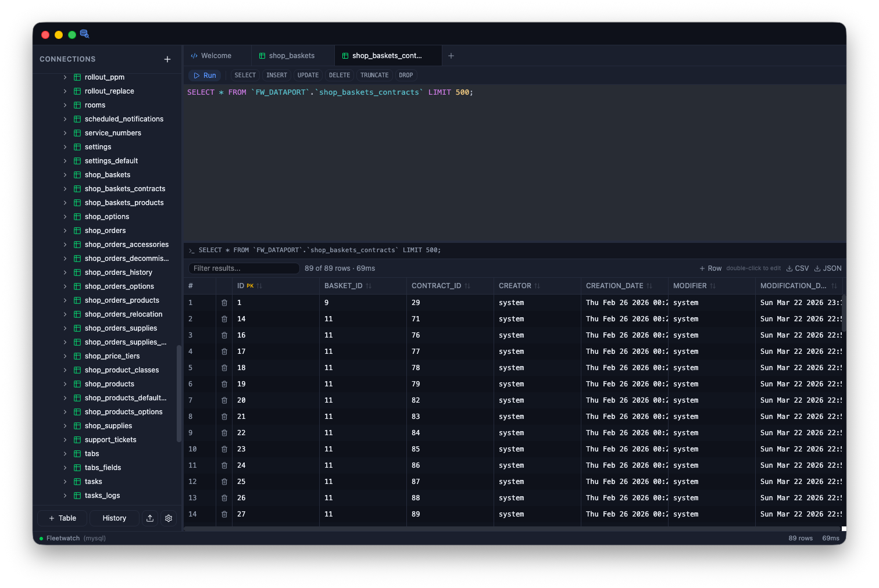This screenshot has height=588, width=879.
Task: Open the History panel
Action: coord(114,518)
